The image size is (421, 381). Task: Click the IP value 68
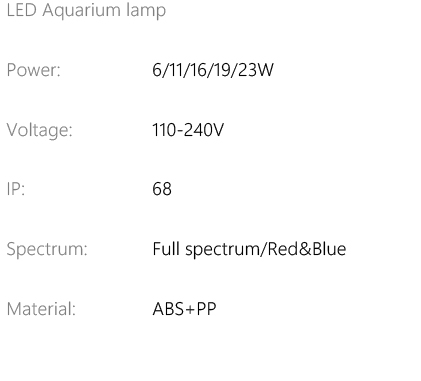tap(162, 189)
